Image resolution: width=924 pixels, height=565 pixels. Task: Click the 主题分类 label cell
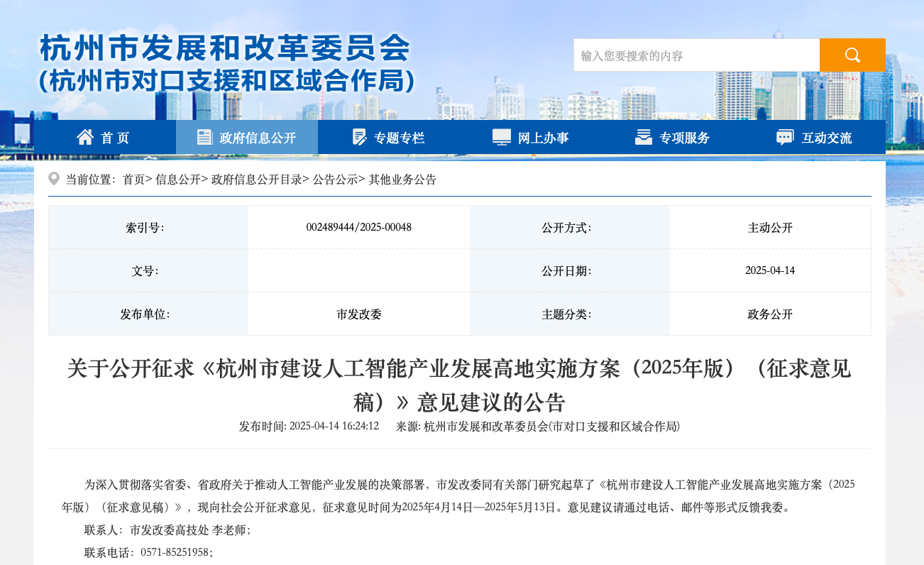(570, 314)
